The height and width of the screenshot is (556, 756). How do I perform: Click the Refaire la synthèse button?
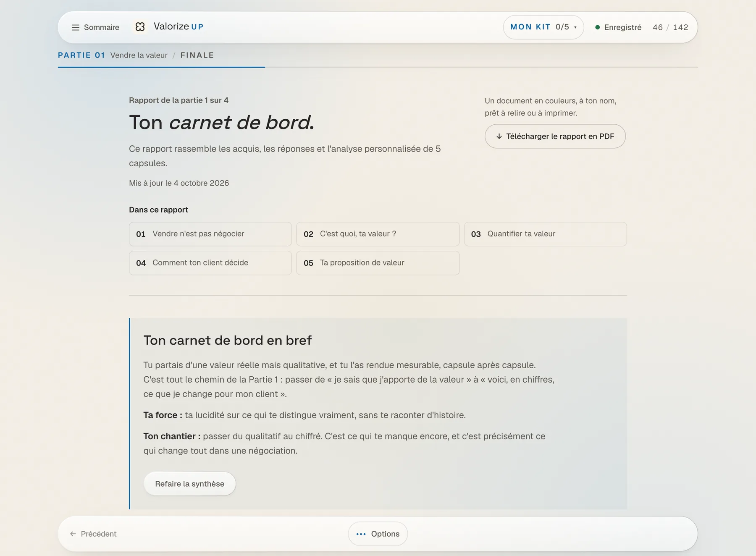click(x=190, y=484)
